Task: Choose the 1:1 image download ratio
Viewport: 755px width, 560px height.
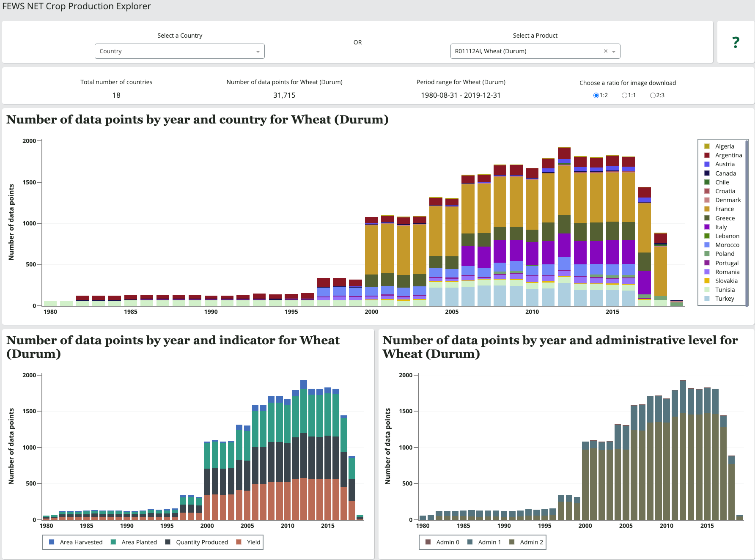Action: 624,96
